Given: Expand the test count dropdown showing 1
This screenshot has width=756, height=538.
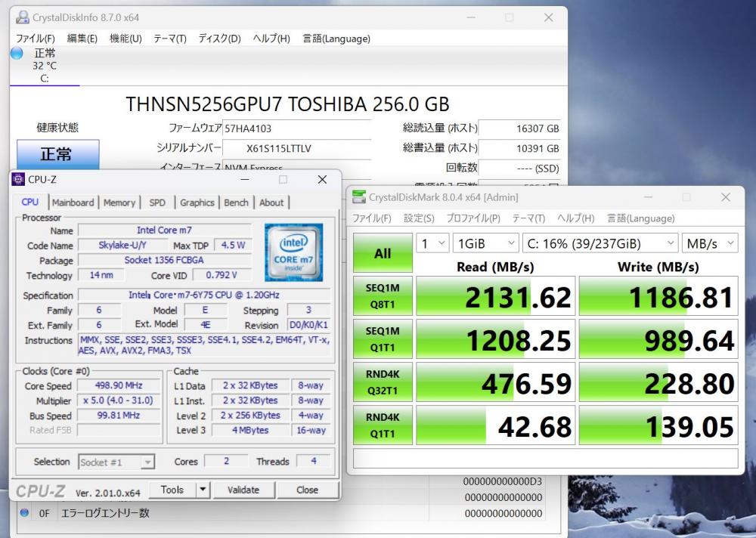Looking at the screenshot, I should pos(432,243).
